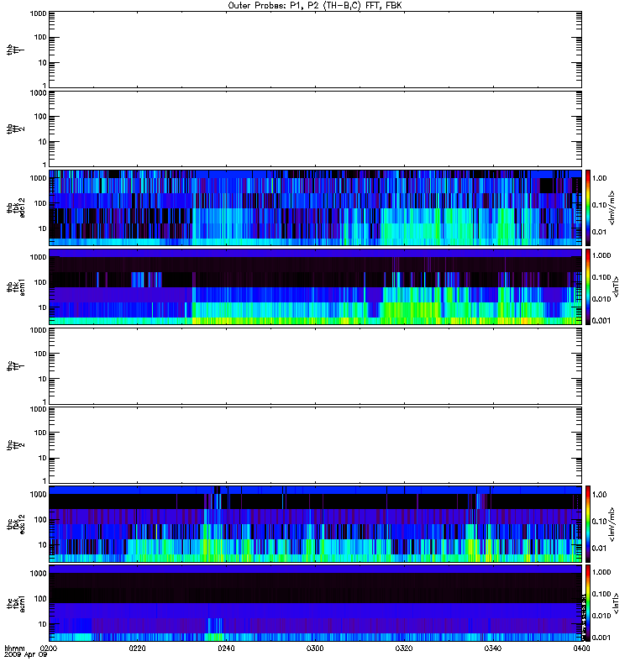Click the 0220 time axis tick label
Screen dimensions: 630x672
point(137,648)
